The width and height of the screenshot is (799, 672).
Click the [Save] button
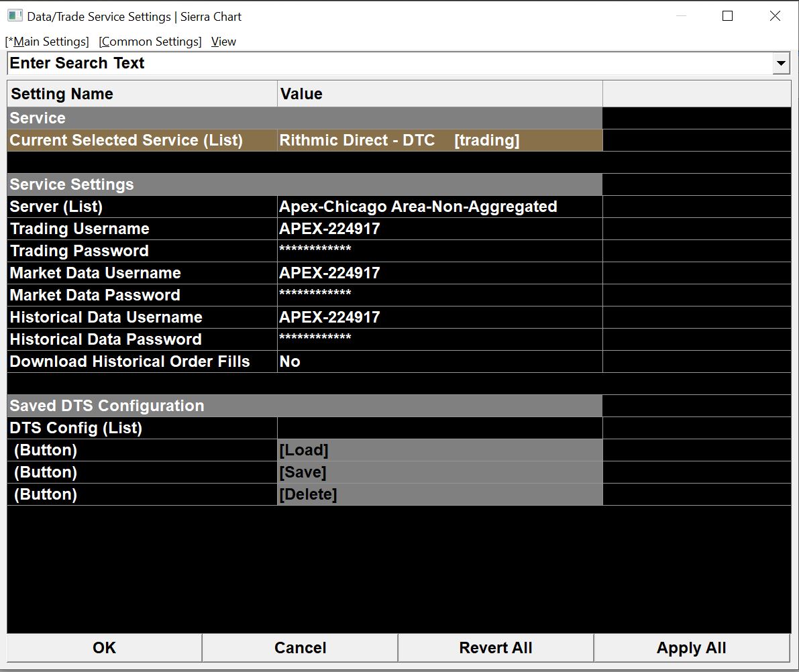440,472
